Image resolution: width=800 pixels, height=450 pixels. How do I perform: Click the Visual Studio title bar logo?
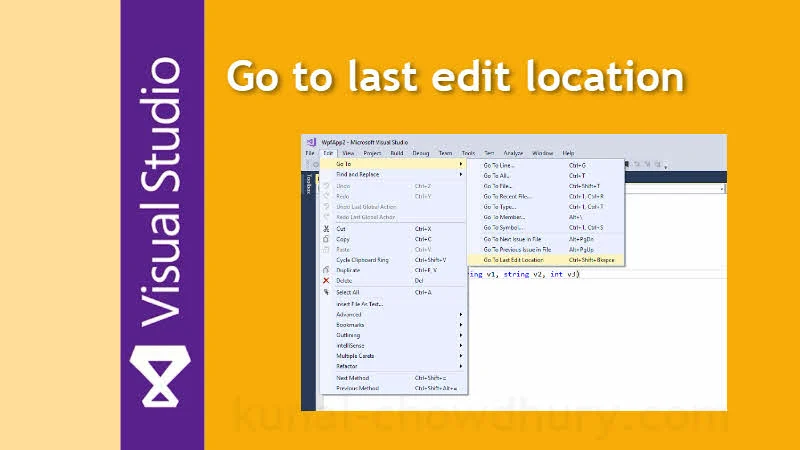pos(311,142)
